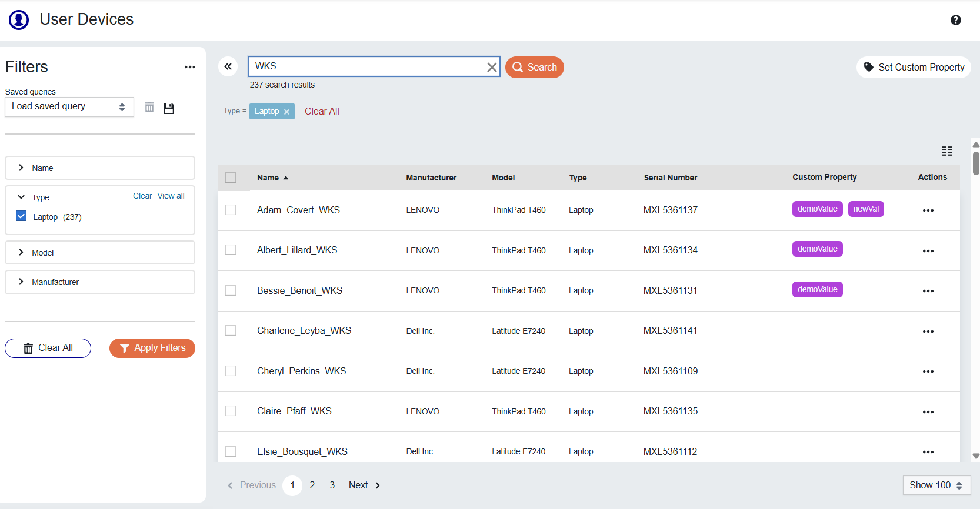Image resolution: width=980 pixels, height=509 pixels.
Task: Uncheck the Laptop type filter checkbox
Action: 22,216
